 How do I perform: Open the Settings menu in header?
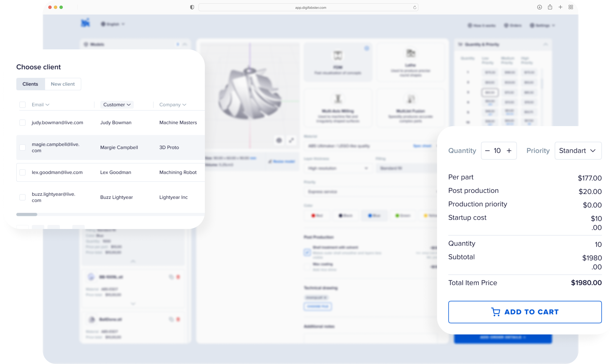coord(542,25)
